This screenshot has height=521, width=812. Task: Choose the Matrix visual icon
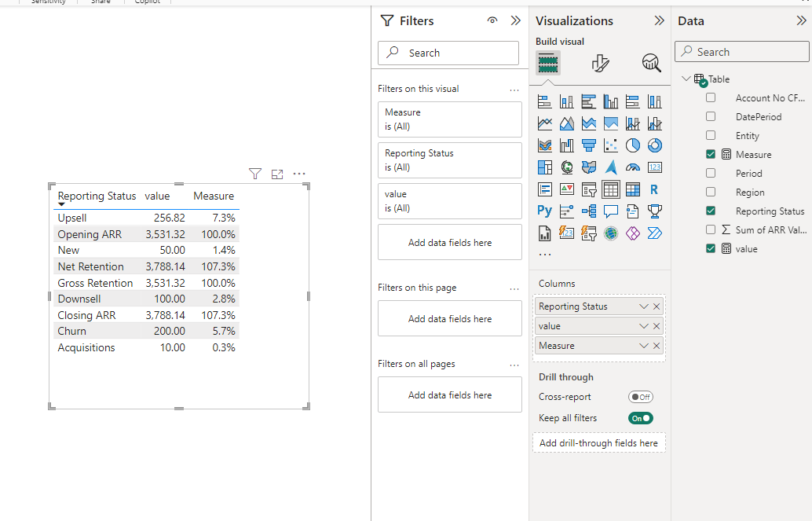pyautogui.click(x=632, y=189)
